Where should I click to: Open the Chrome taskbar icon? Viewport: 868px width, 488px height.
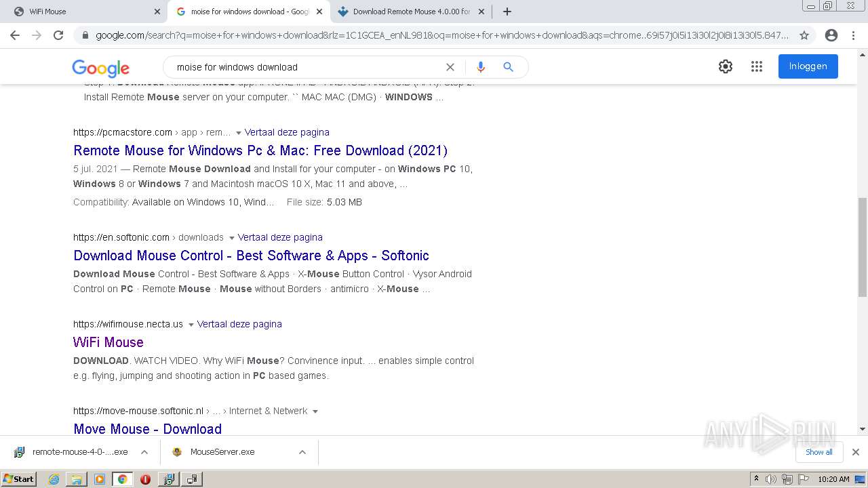tap(122, 479)
